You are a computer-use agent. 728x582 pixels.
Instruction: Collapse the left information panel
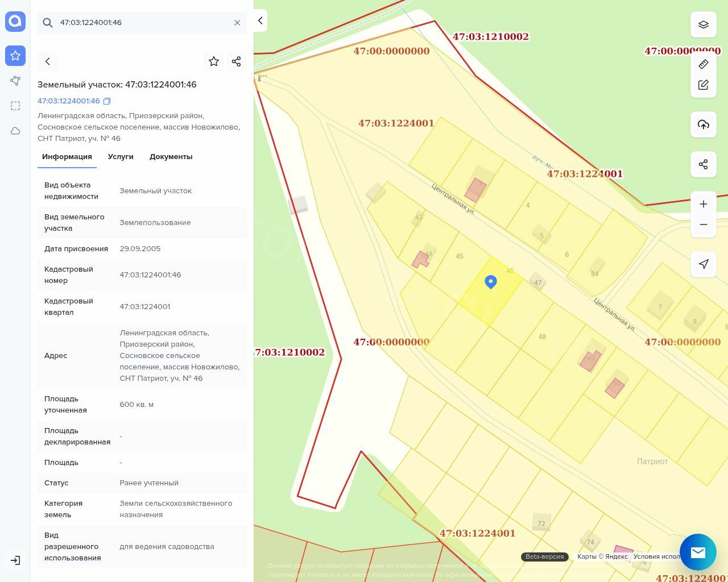coord(260,21)
